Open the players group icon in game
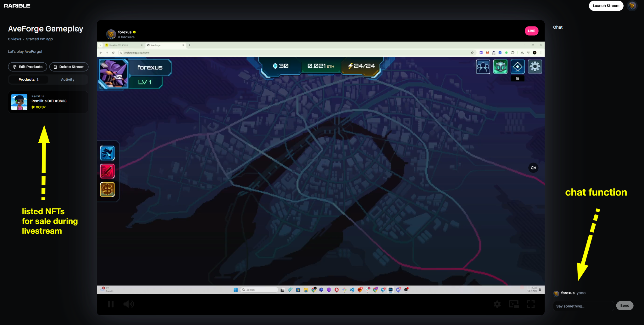The height and width of the screenshot is (325, 644). click(483, 67)
